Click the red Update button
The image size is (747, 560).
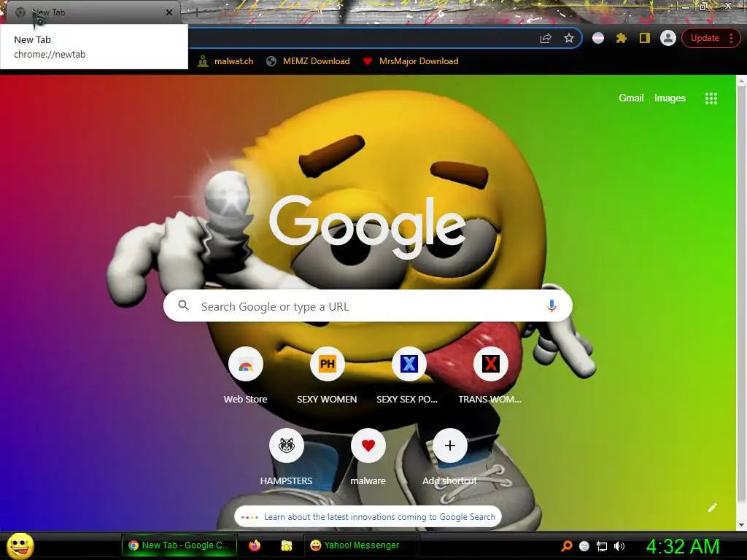point(705,38)
